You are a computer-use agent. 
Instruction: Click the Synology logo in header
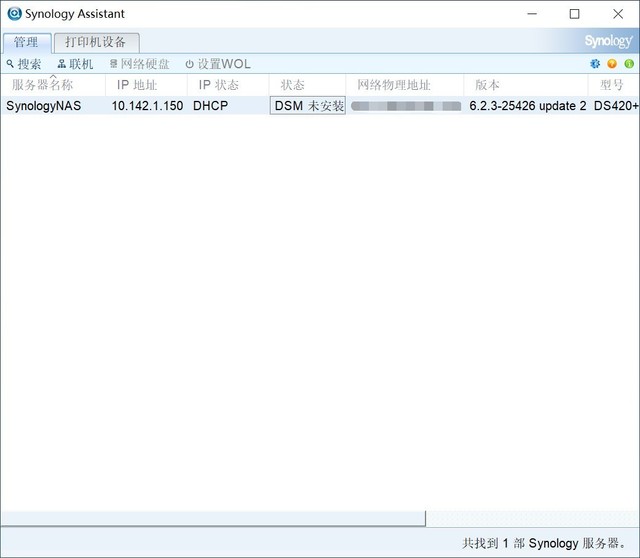[608, 41]
